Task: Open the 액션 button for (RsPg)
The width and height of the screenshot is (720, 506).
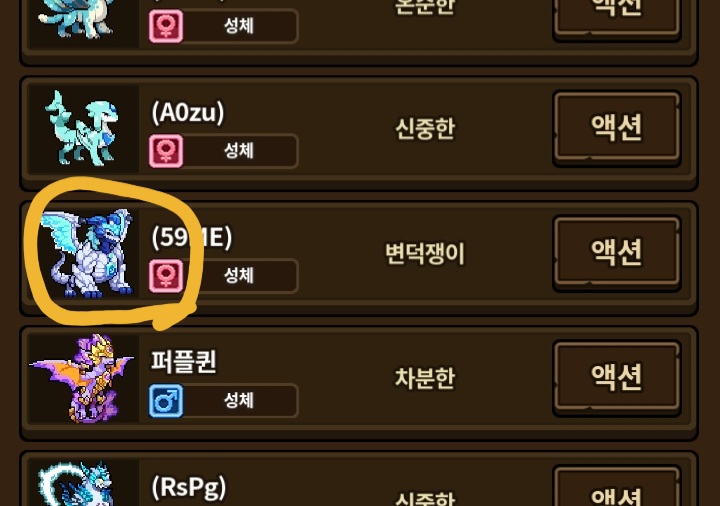Action: click(x=616, y=487)
